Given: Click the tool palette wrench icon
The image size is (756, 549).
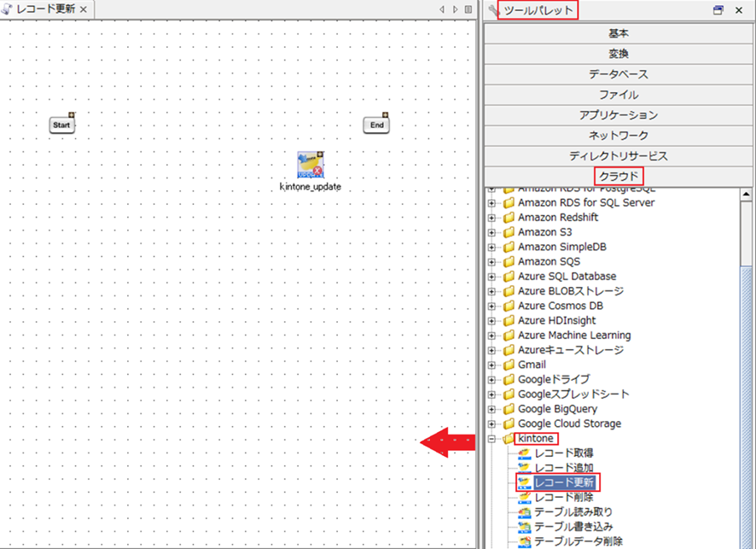Looking at the screenshot, I should [x=492, y=9].
